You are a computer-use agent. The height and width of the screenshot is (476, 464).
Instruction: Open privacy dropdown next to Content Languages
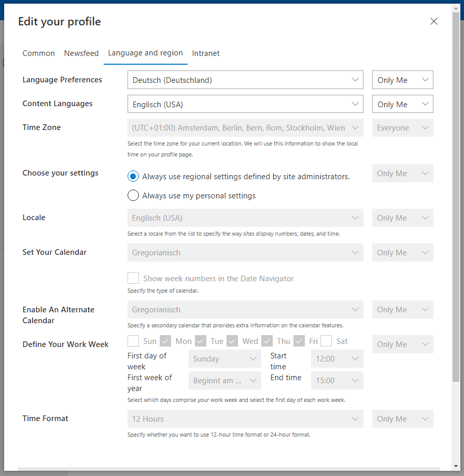tap(402, 104)
